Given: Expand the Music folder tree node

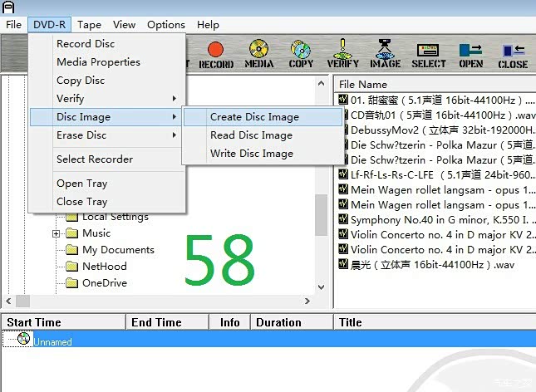Looking at the screenshot, I should point(57,233).
